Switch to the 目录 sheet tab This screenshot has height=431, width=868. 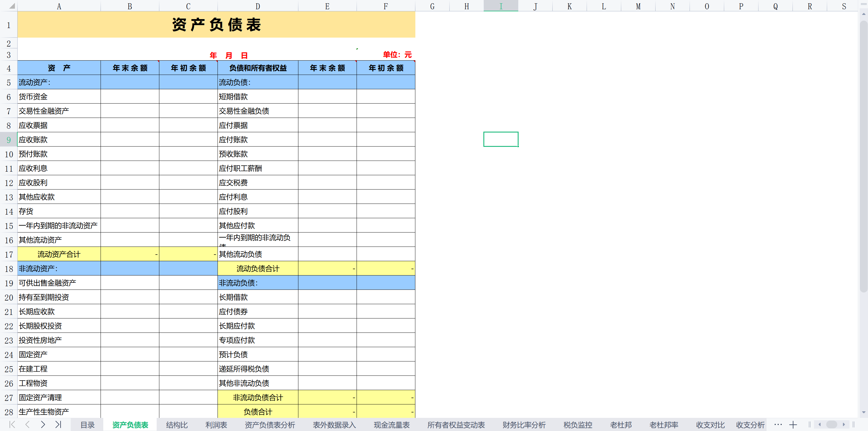87,425
